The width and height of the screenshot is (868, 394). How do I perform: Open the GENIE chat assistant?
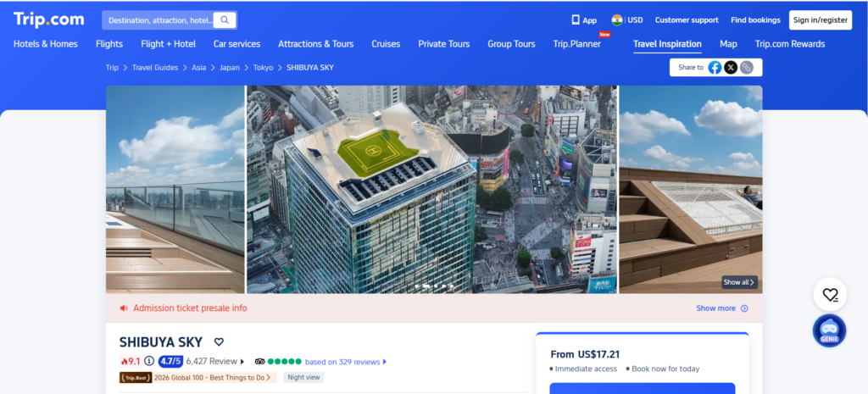click(829, 331)
